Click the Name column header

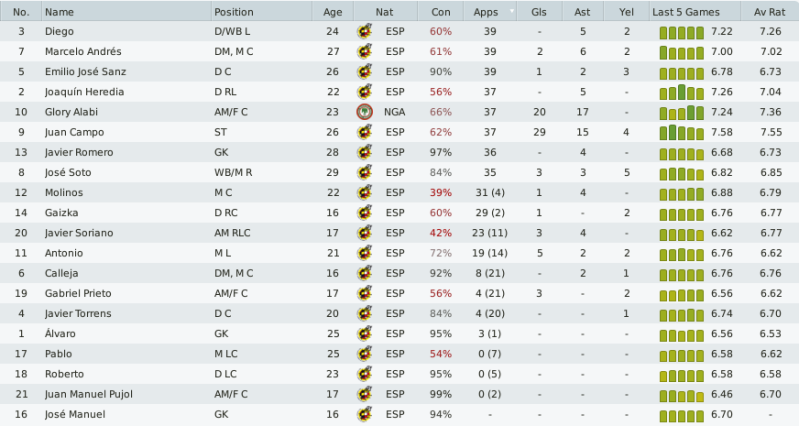click(60, 12)
